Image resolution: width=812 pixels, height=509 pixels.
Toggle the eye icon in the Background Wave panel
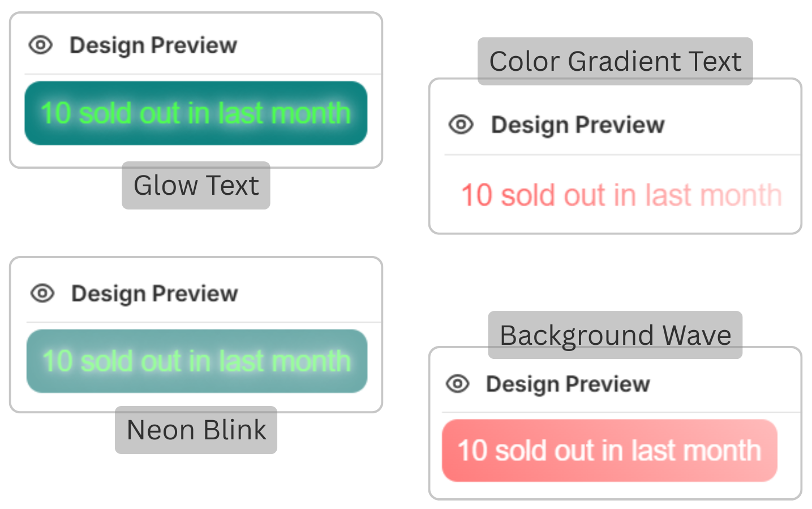point(458,384)
